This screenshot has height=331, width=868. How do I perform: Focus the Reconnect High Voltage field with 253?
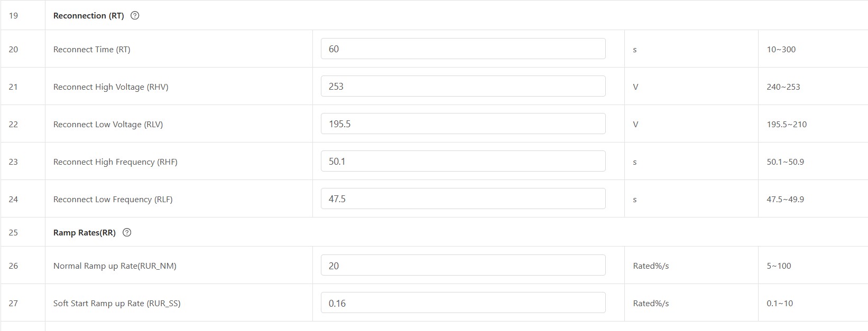click(x=463, y=87)
